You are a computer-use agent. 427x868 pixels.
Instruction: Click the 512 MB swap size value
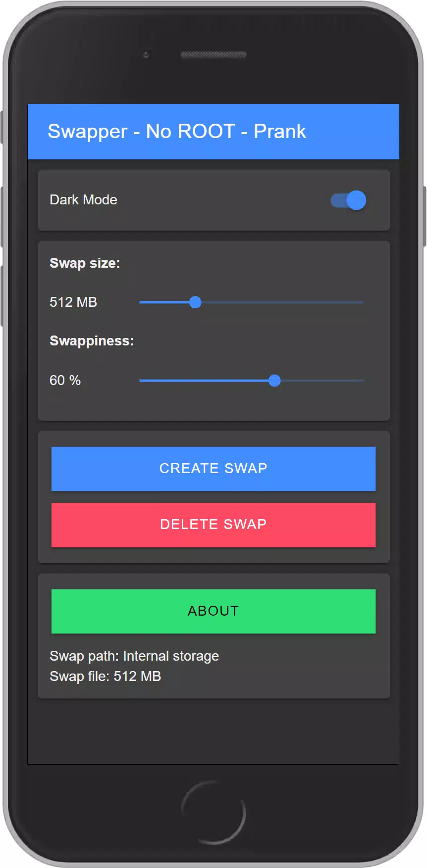[73, 302]
